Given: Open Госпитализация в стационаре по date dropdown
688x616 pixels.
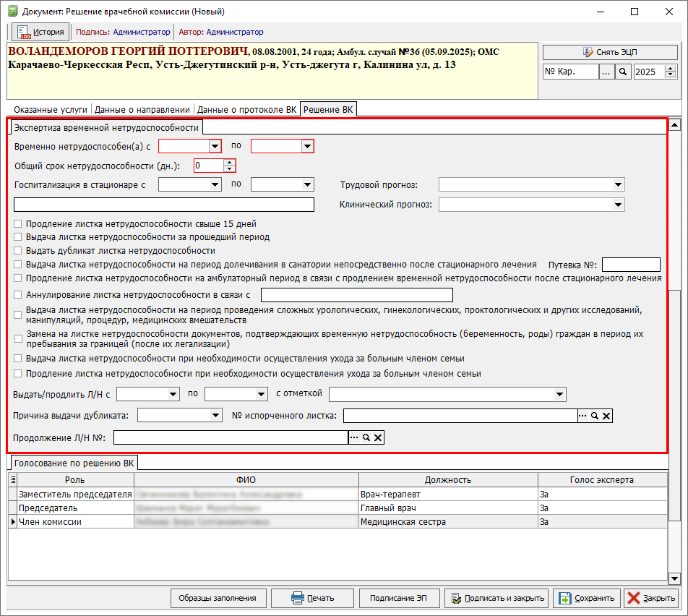Looking at the screenshot, I should [x=308, y=184].
